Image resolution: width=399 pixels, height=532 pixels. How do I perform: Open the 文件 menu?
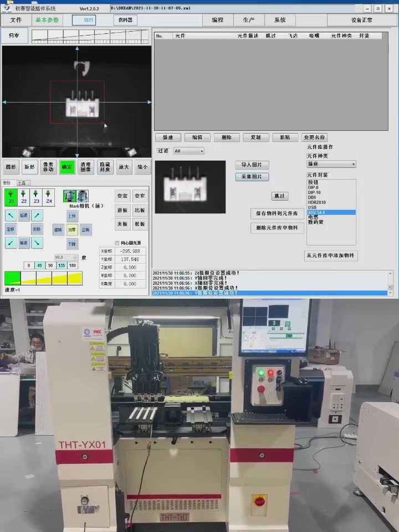click(16, 20)
